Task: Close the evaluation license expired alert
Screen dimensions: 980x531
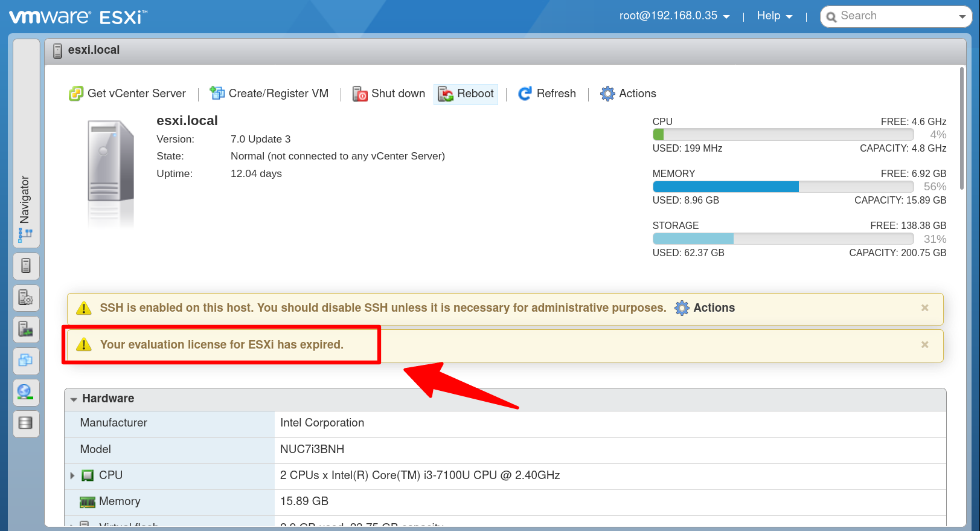Action: tap(924, 345)
